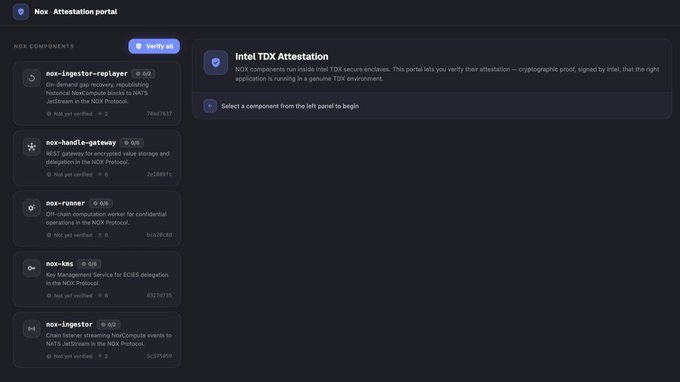
Task: Click the broadcast icon on nox-ingestor card
Action: point(32,329)
